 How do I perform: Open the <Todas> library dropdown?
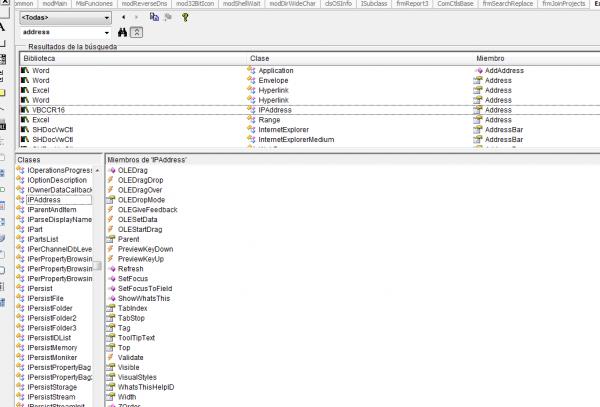click(x=106, y=18)
